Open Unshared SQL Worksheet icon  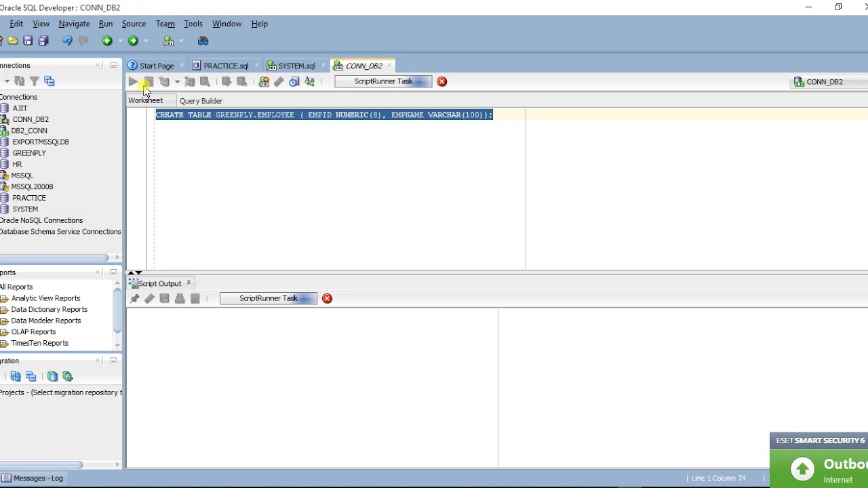click(x=264, y=81)
